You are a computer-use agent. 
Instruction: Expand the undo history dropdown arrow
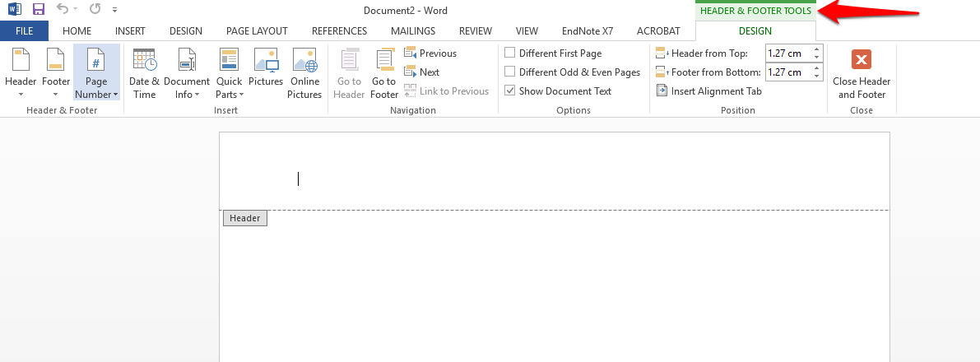75,9
